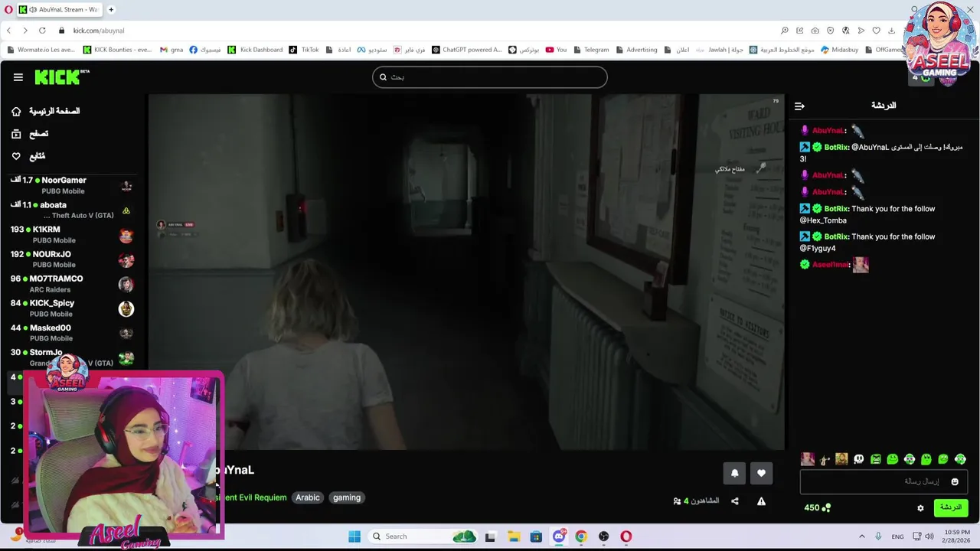The width and height of the screenshot is (980, 551).
Task: Open File Explorer from the taskbar
Action: (513, 536)
